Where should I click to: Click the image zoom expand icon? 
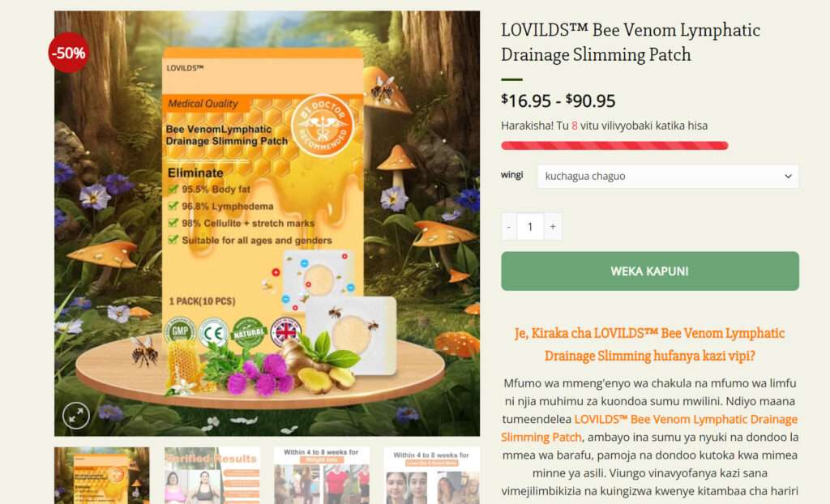click(x=76, y=416)
